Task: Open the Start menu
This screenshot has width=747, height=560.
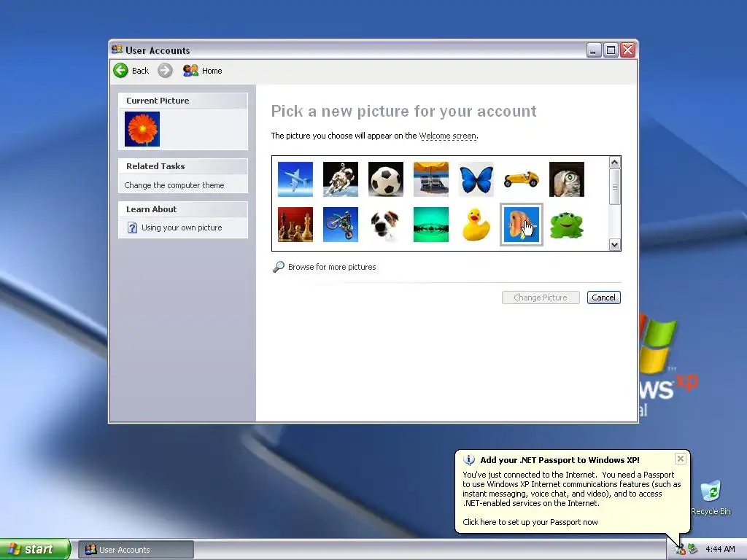Action: point(35,549)
